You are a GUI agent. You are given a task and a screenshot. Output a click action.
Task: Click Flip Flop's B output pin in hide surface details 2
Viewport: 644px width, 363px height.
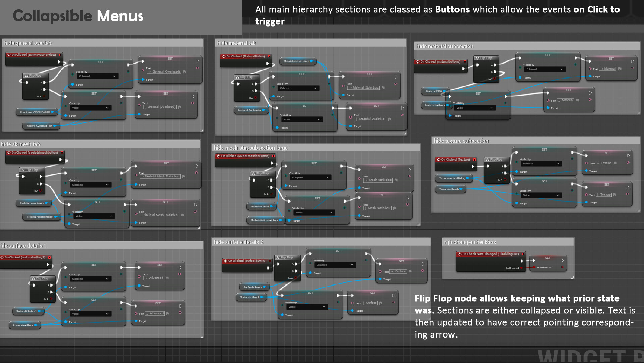tap(296, 271)
